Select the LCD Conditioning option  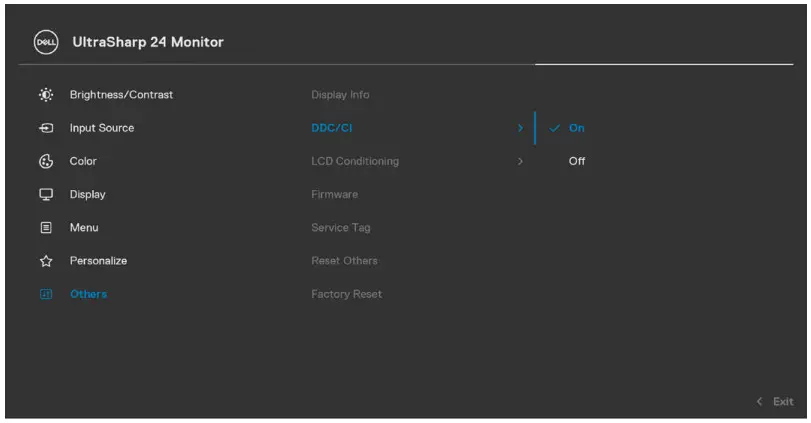coord(355,161)
